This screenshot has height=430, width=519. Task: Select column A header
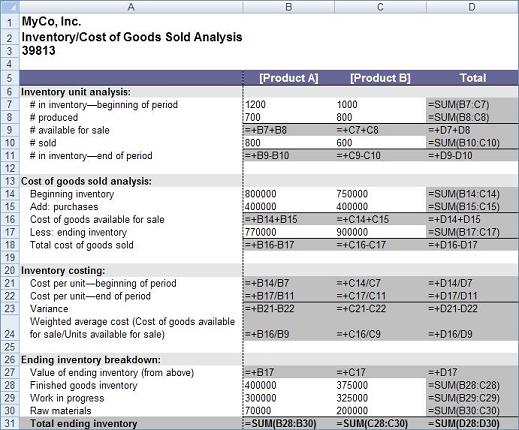[x=131, y=7]
